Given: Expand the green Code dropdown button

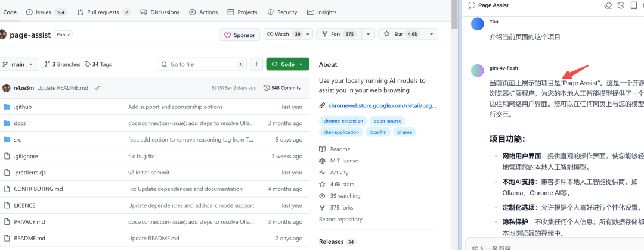Looking at the screenshot, I should click(287, 64).
